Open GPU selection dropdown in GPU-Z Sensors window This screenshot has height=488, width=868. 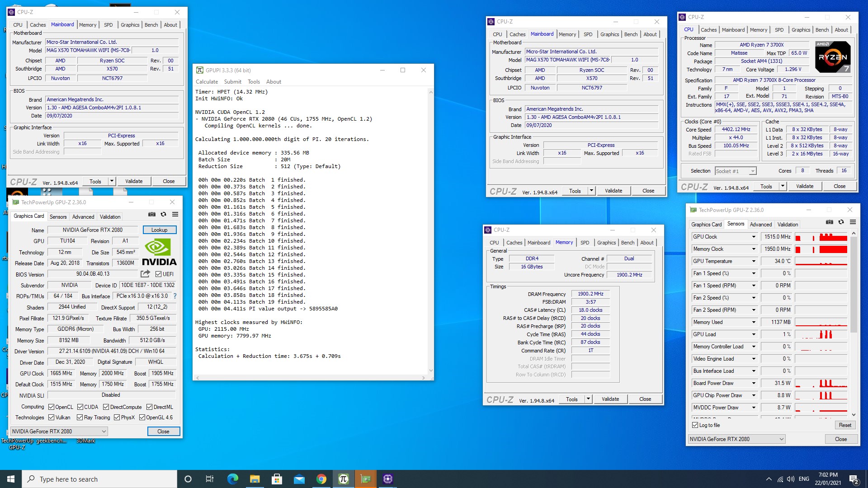coord(737,439)
